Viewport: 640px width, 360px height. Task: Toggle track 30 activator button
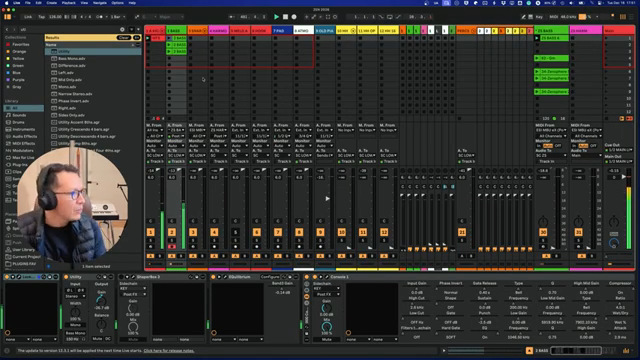tap(543, 232)
